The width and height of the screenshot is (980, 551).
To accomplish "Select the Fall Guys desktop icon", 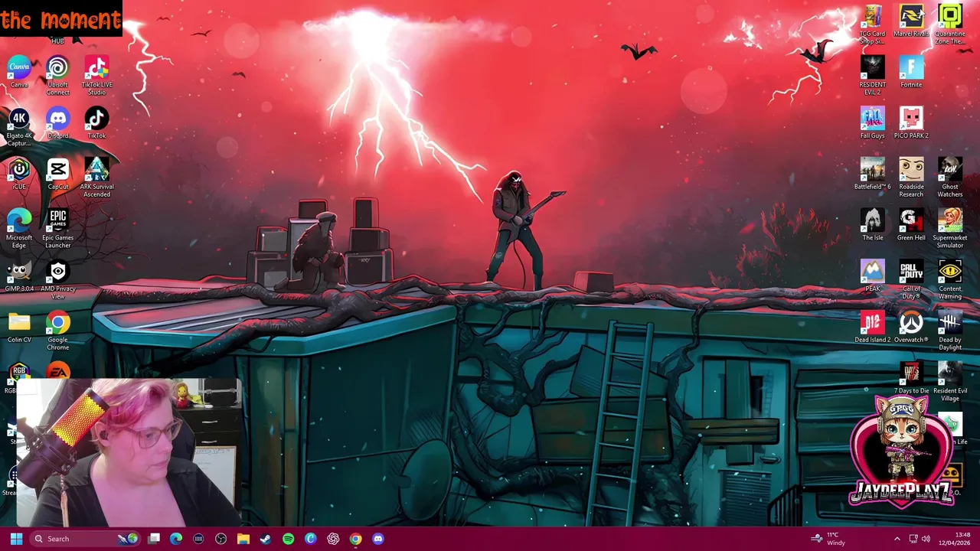I will point(872,123).
